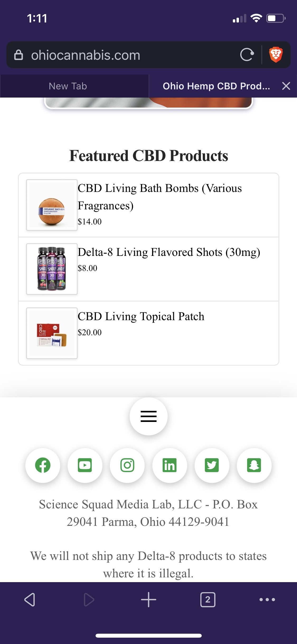
Task: Open CBD Living Bath Bombs product link
Action: (x=159, y=197)
